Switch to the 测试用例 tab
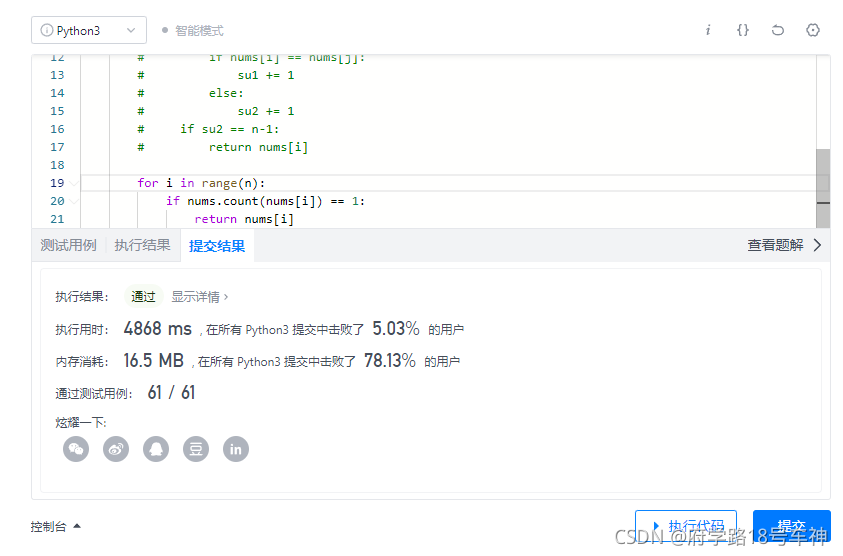This screenshot has height=556, width=843. [x=68, y=245]
